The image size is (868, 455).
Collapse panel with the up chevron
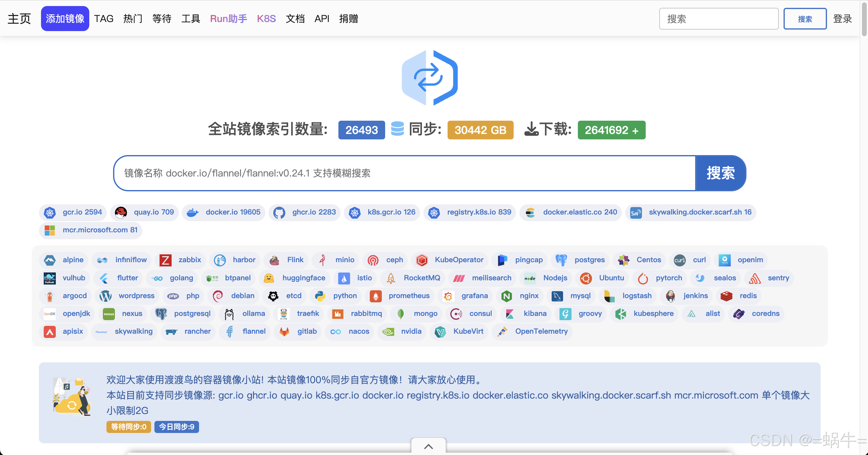tap(428, 447)
